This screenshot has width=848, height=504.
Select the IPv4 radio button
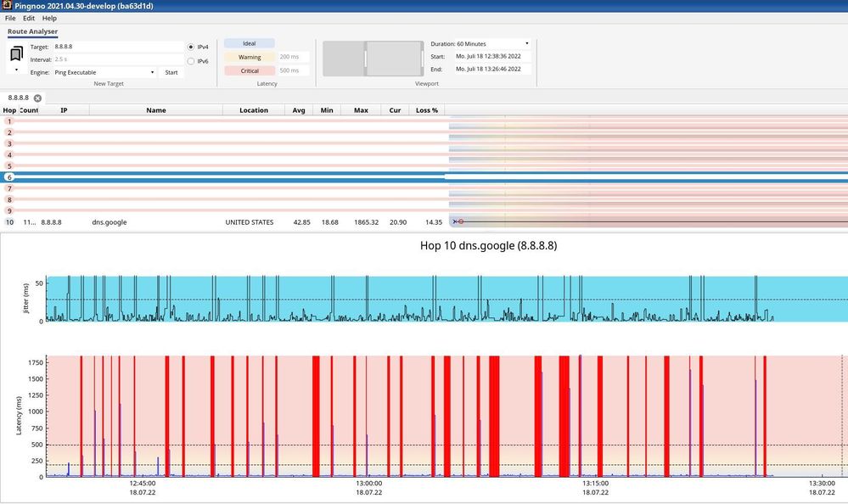click(190, 48)
